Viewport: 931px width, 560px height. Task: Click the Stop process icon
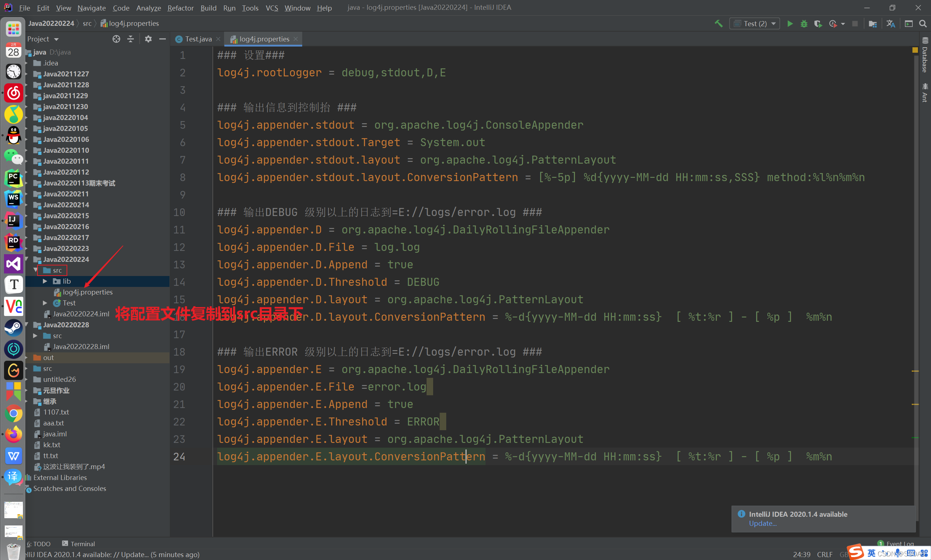coord(855,23)
